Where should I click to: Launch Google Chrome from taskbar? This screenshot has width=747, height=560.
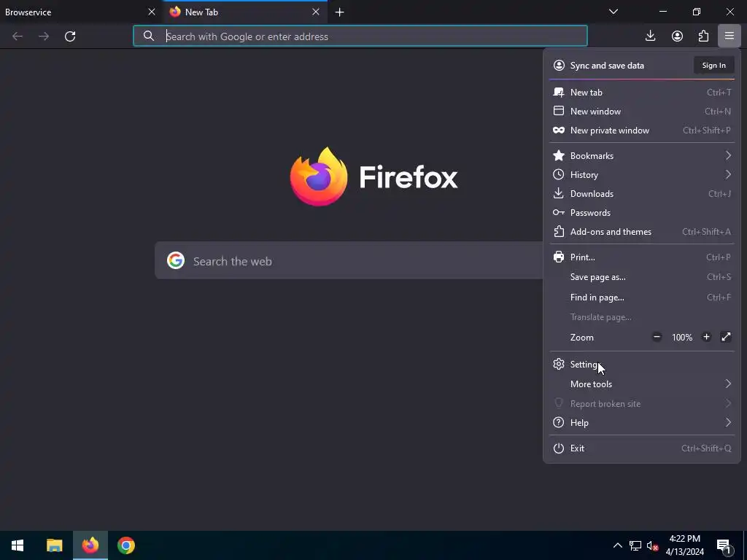pyautogui.click(x=126, y=545)
